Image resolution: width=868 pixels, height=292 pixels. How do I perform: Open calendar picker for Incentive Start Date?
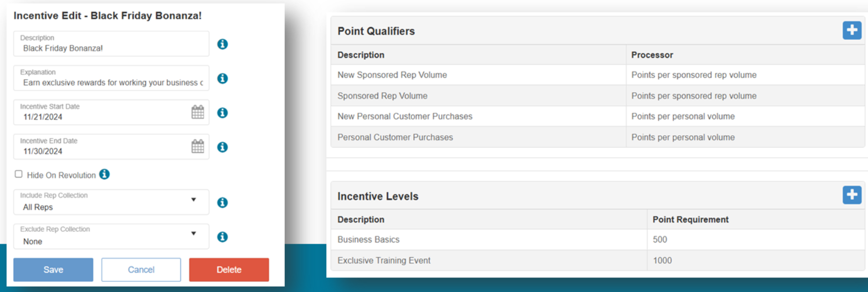click(197, 112)
